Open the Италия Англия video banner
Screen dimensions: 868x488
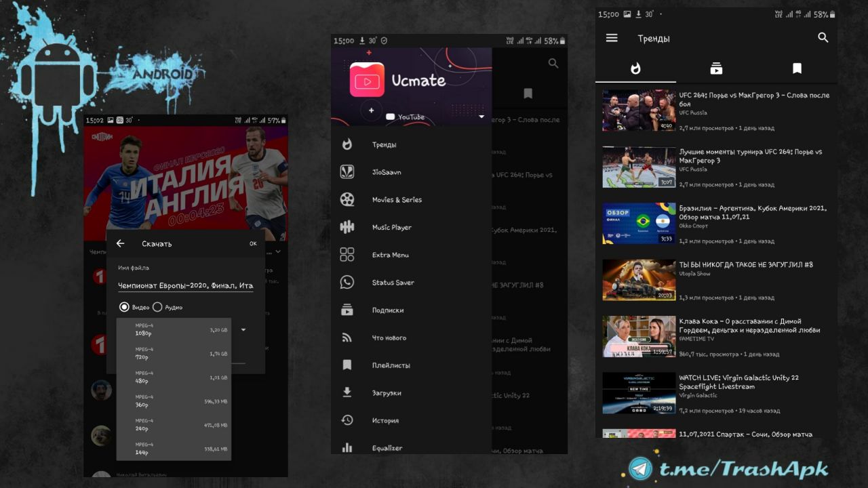pyautogui.click(x=186, y=183)
